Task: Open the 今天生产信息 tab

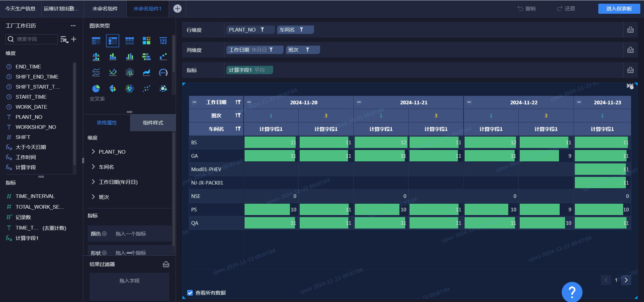Action: [20, 9]
